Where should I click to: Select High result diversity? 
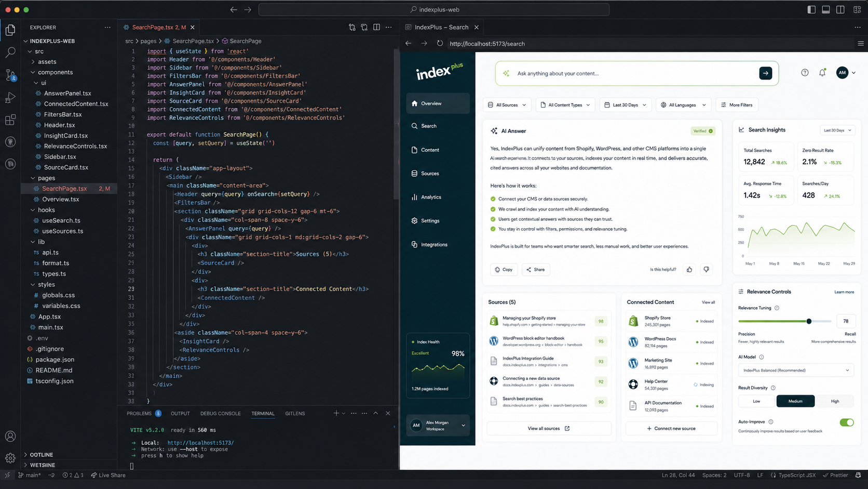(x=835, y=401)
